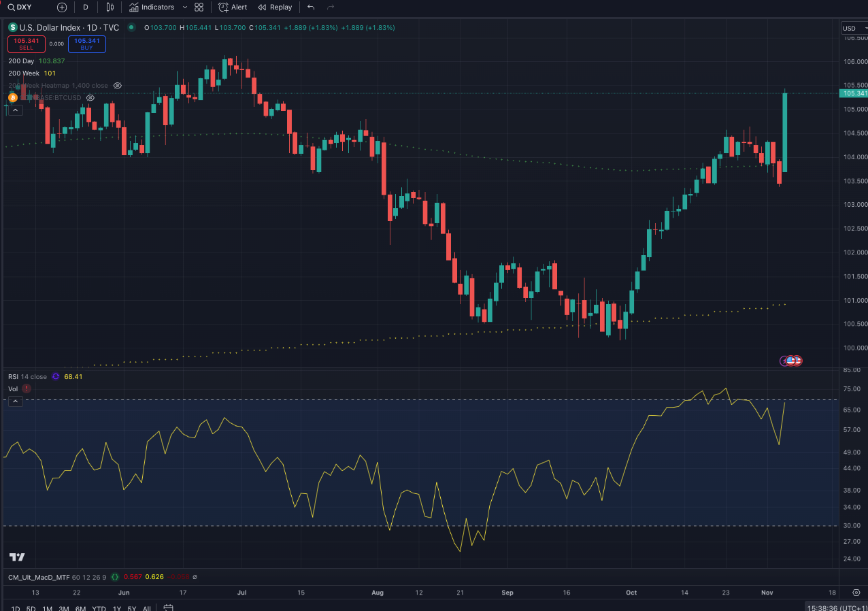This screenshot has width=868, height=611.
Task: Click the Close value C105.341
Action: [x=265, y=27]
